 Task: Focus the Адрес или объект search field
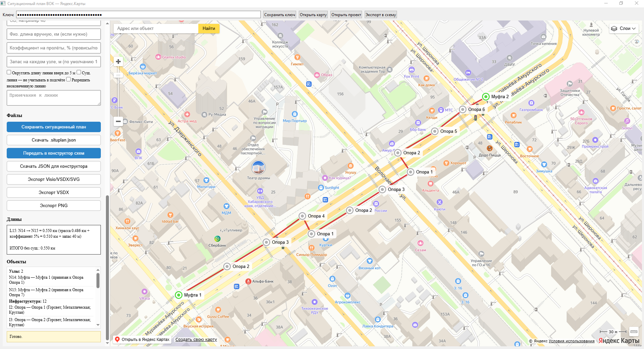[156, 29]
